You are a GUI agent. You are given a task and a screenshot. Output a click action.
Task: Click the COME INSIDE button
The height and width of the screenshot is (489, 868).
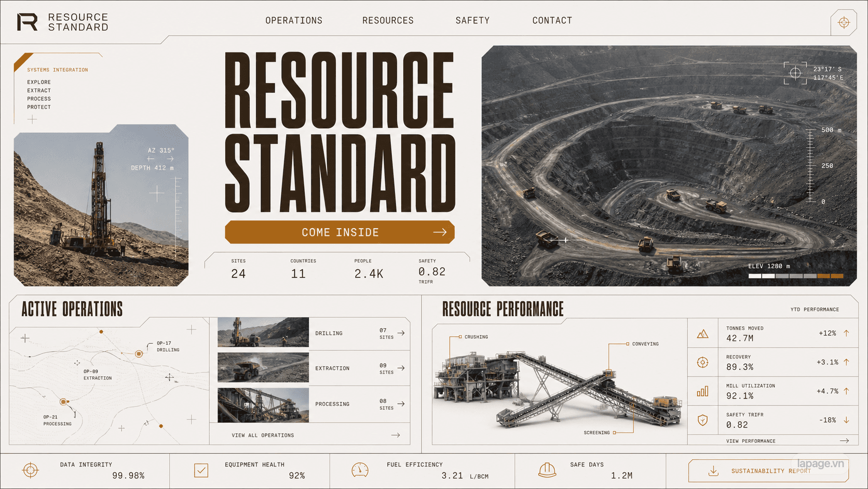[340, 232]
